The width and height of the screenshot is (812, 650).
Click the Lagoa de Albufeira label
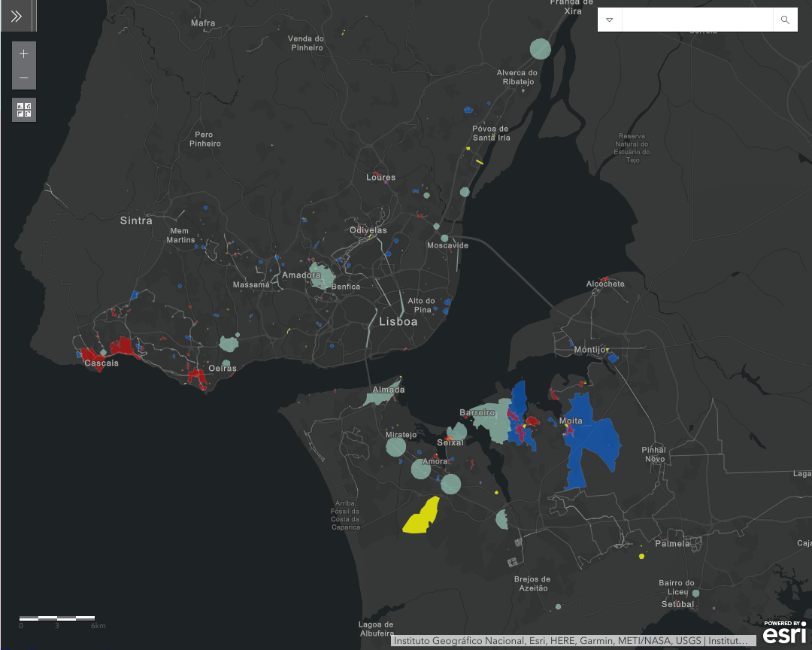pos(377,629)
